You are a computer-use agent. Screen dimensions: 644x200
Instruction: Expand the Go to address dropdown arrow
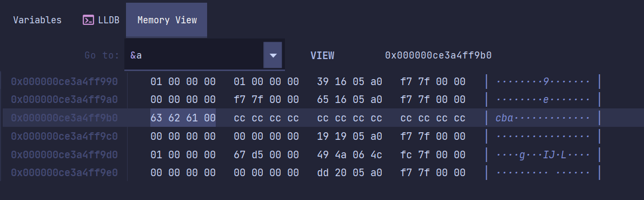[x=273, y=55]
